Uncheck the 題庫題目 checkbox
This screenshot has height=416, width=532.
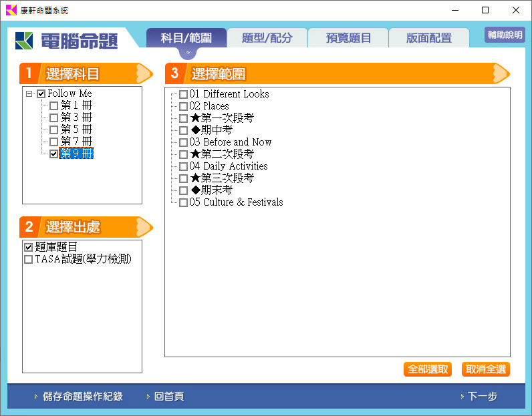[28, 247]
